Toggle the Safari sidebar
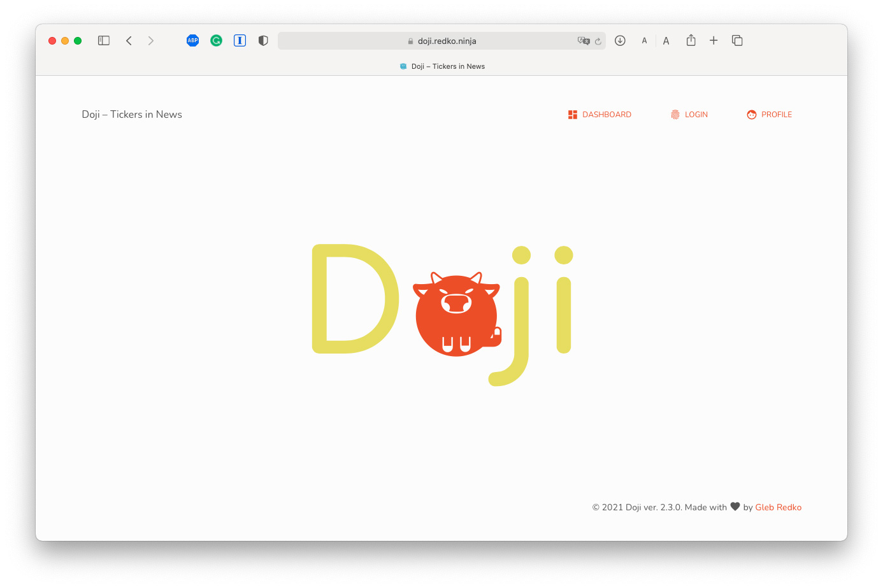Viewport: 883px width, 588px height. [104, 41]
